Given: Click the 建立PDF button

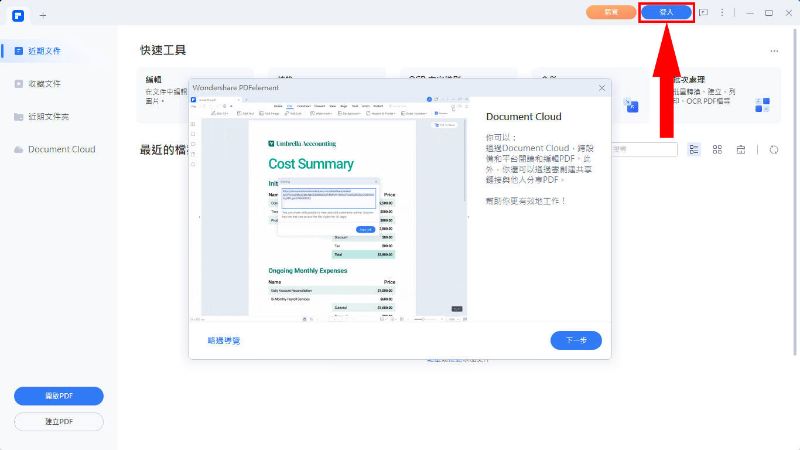Looking at the screenshot, I should 59,421.
